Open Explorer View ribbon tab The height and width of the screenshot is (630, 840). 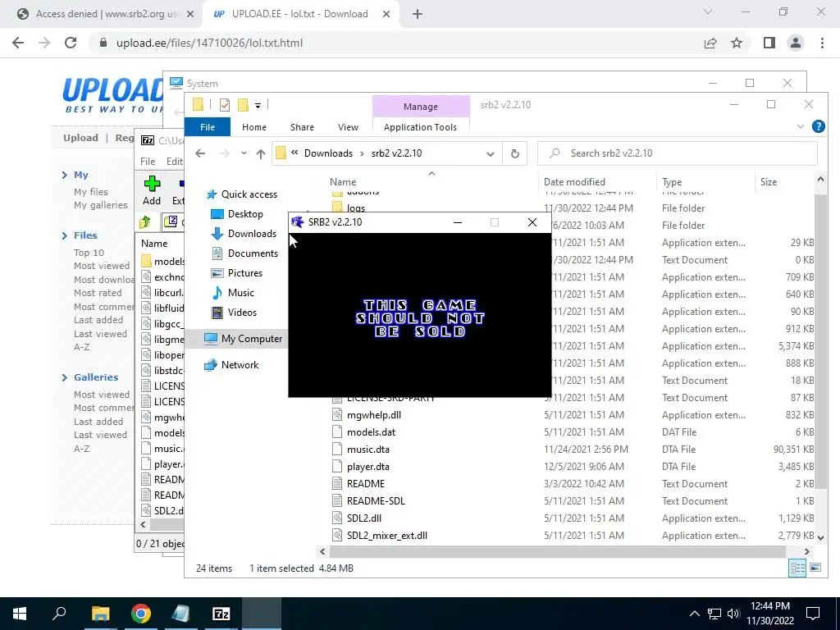[x=348, y=127]
